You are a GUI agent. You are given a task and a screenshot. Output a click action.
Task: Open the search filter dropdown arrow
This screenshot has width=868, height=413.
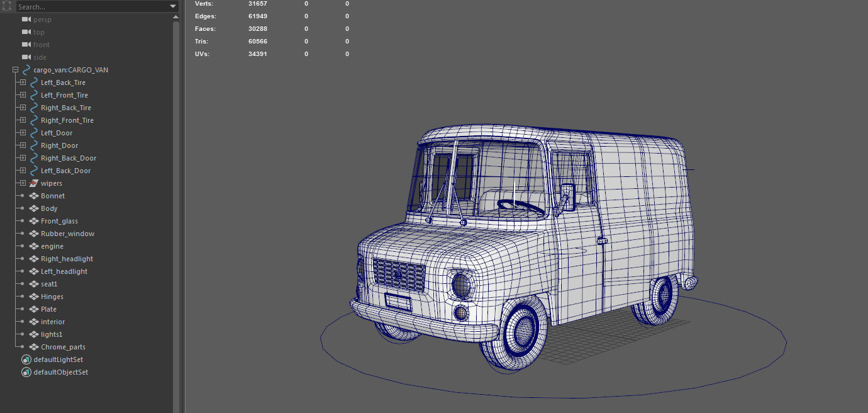[173, 6]
